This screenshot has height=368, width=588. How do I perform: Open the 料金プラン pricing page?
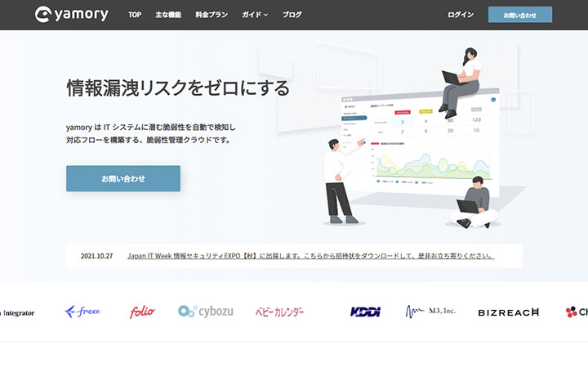pos(211,15)
